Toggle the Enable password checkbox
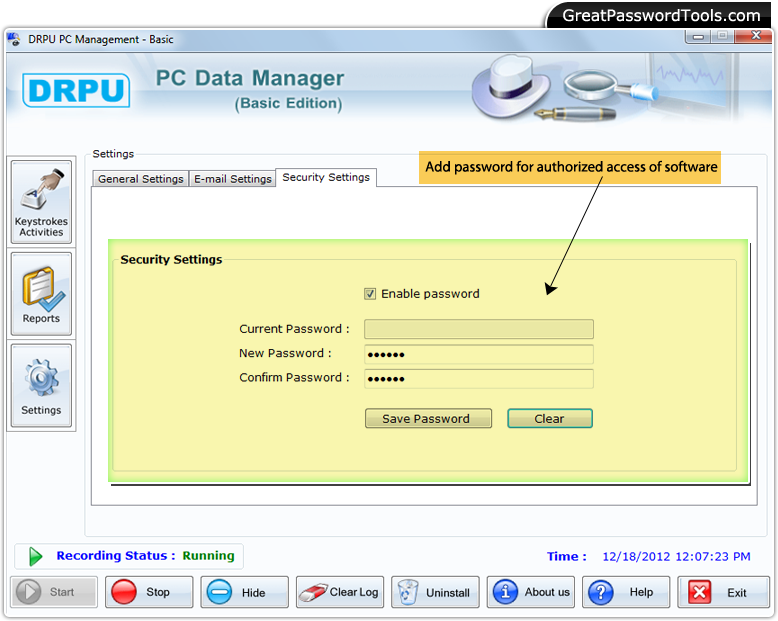778x621 pixels. click(370, 294)
